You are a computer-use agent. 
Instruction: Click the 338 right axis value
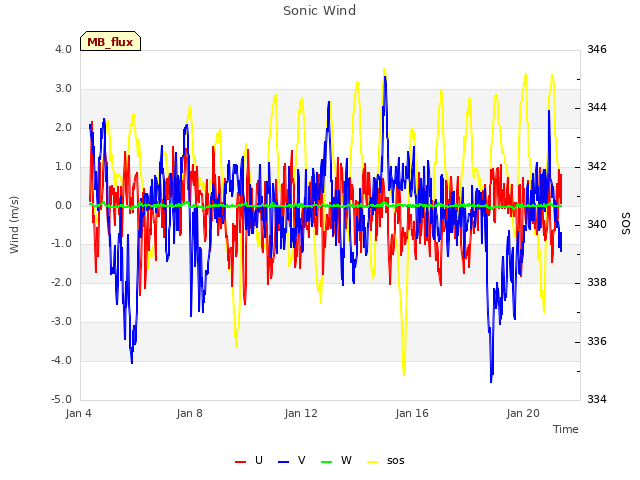(597, 282)
